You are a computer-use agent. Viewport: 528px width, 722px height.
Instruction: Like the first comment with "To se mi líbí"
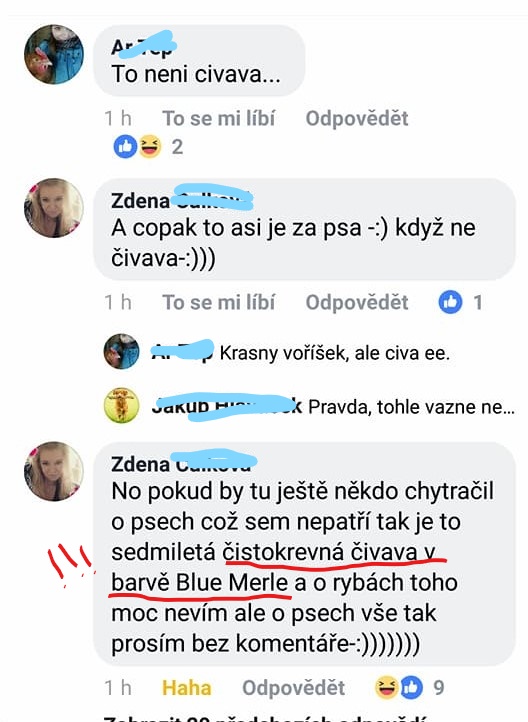point(219,118)
